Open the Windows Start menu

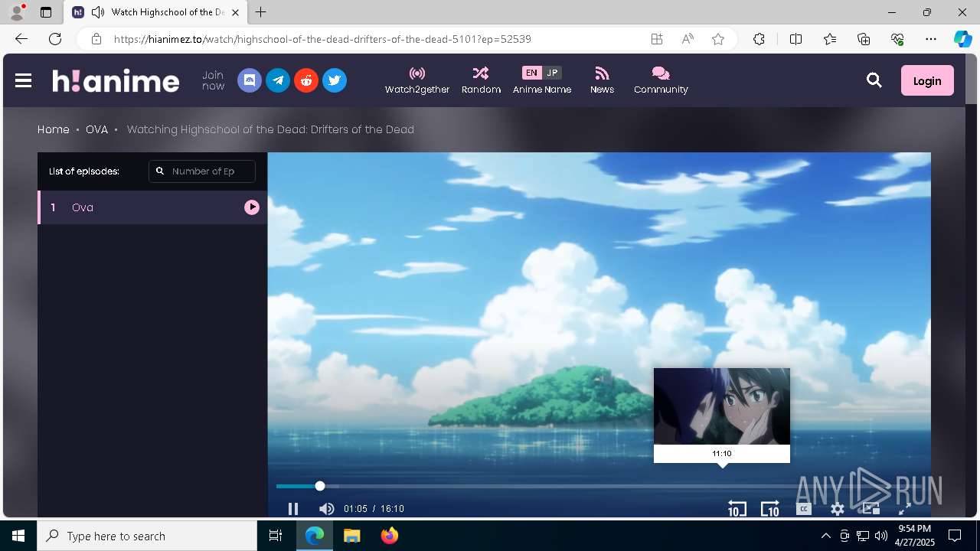[x=18, y=536]
